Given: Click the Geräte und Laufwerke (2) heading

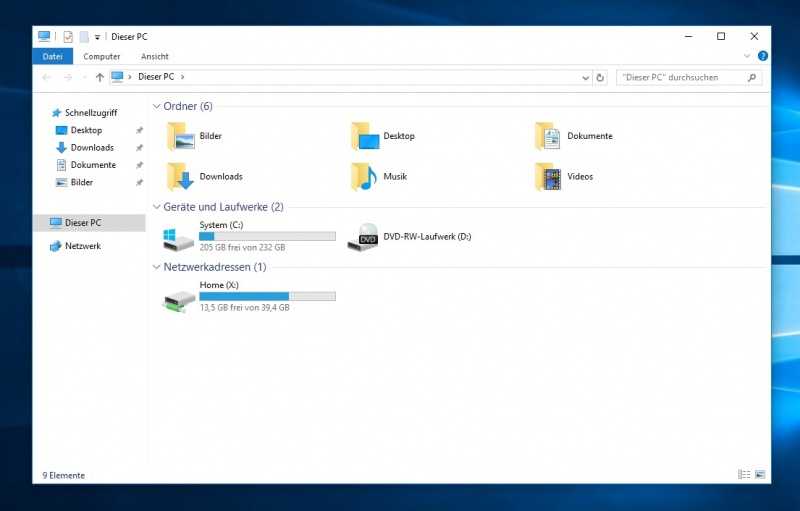Looking at the screenshot, I should [223, 207].
